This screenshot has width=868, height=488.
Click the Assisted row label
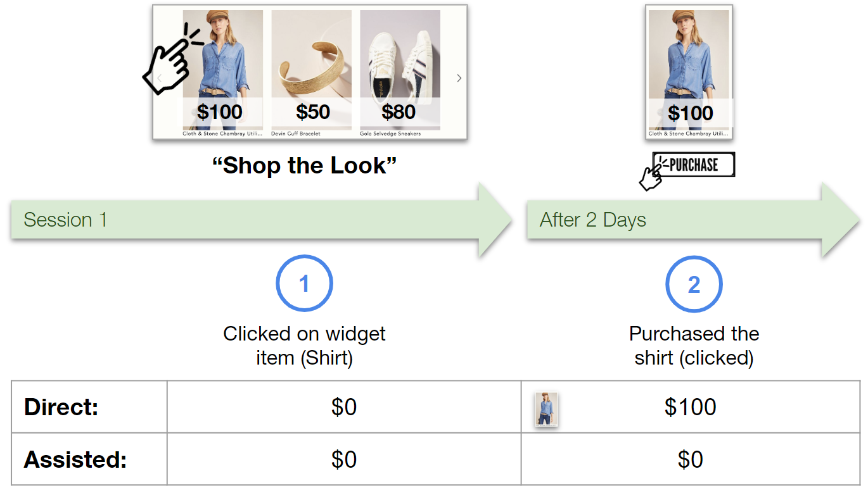coord(75,460)
